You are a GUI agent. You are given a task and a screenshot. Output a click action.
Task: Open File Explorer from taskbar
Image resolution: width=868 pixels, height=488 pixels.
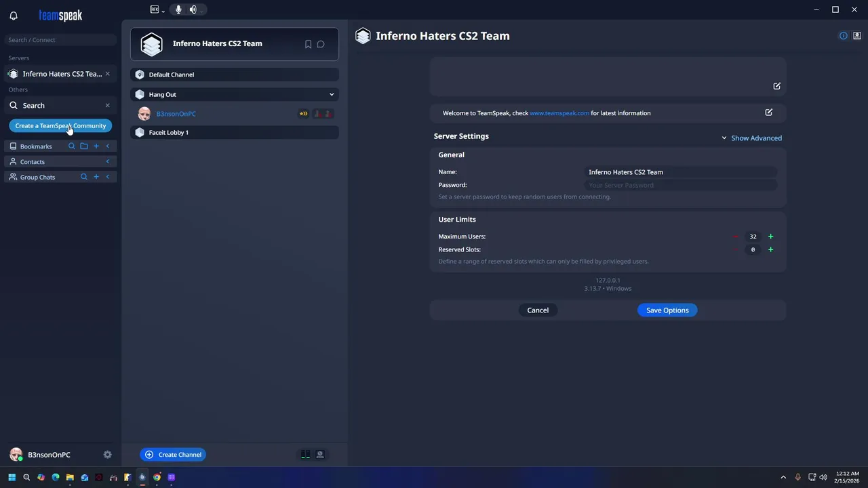(x=70, y=477)
